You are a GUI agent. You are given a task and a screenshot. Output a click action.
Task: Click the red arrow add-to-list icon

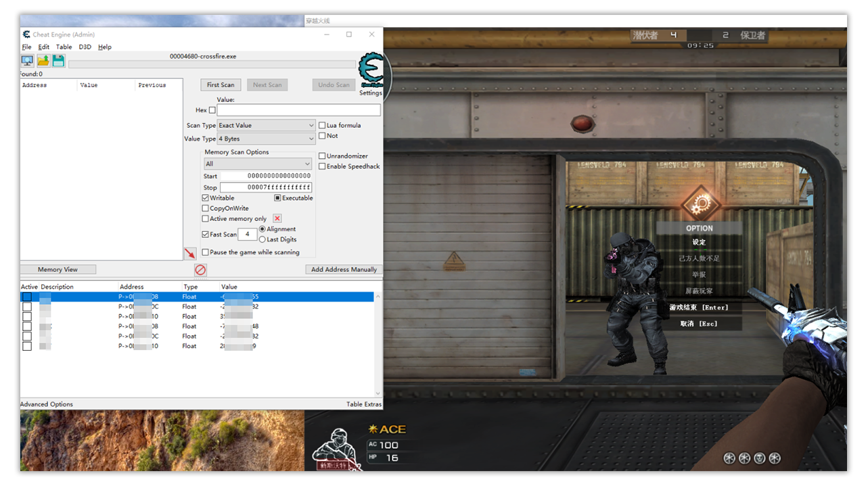tap(190, 253)
